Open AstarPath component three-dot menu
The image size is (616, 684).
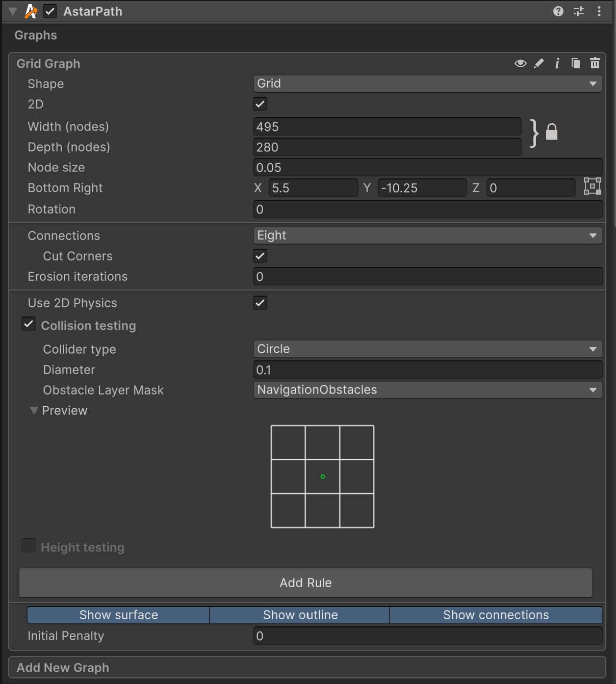pos(599,11)
